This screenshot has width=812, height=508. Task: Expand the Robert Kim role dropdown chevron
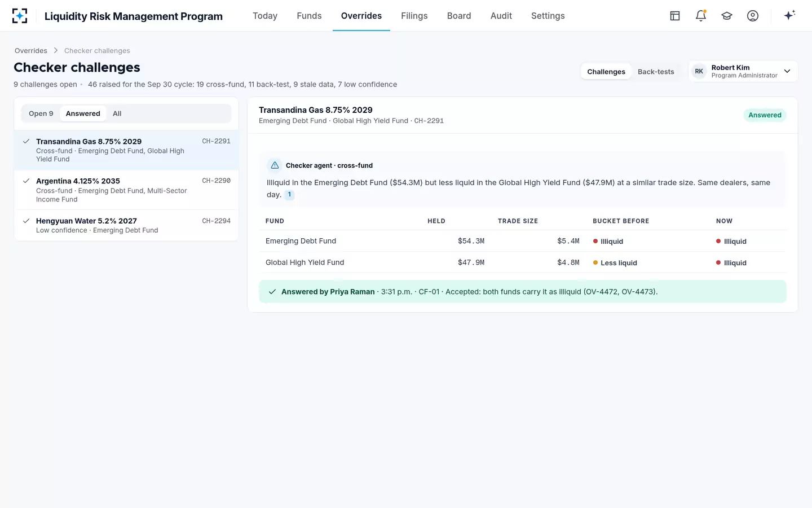(787, 71)
